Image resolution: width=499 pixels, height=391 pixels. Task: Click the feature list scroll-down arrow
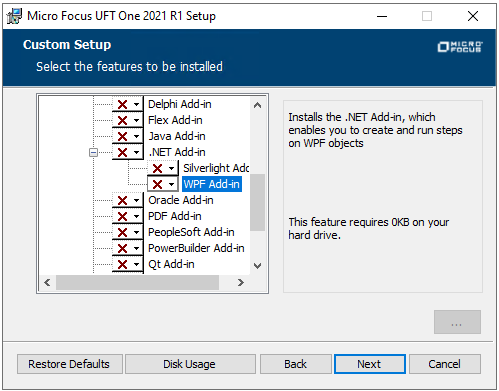click(257, 266)
